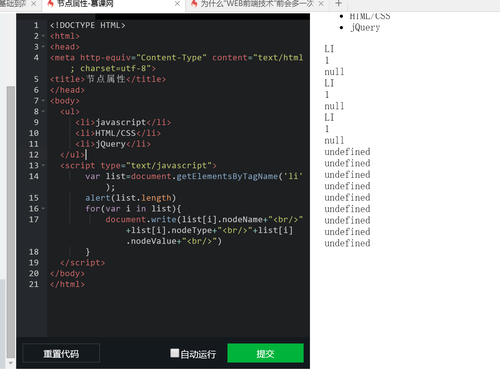Open a new browser tab with plus

[x=338, y=4]
